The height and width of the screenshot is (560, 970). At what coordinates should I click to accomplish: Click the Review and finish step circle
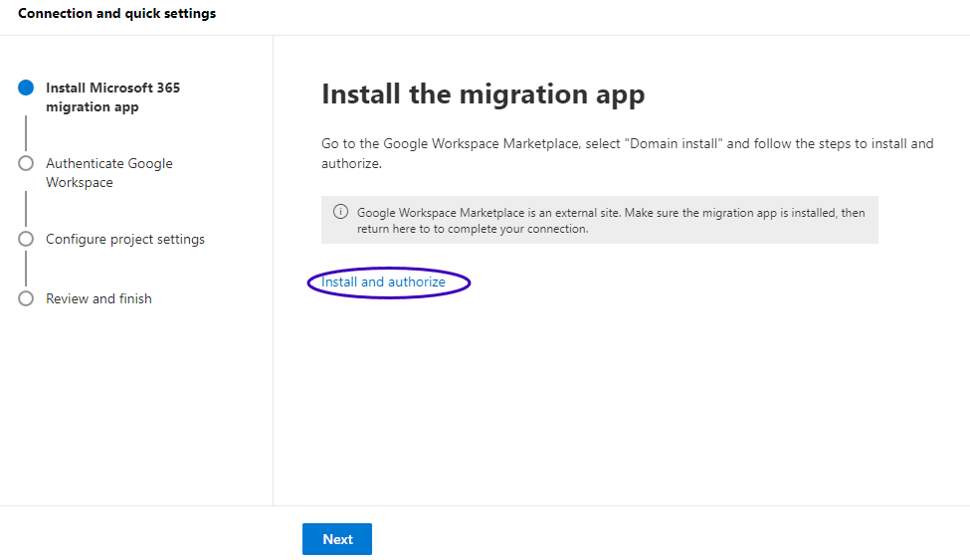click(26, 299)
